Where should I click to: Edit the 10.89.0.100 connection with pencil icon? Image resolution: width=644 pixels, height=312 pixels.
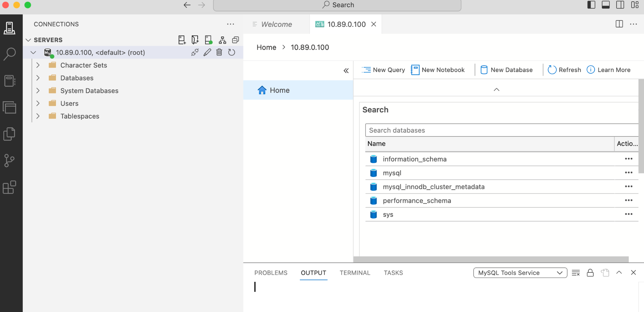click(x=207, y=52)
